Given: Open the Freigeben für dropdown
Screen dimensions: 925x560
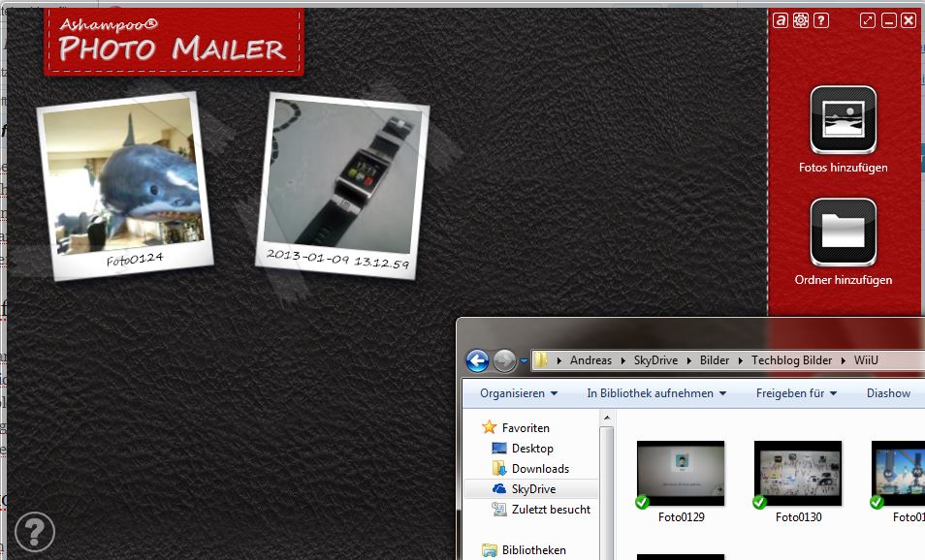Looking at the screenshot, I should click(796, 393).
